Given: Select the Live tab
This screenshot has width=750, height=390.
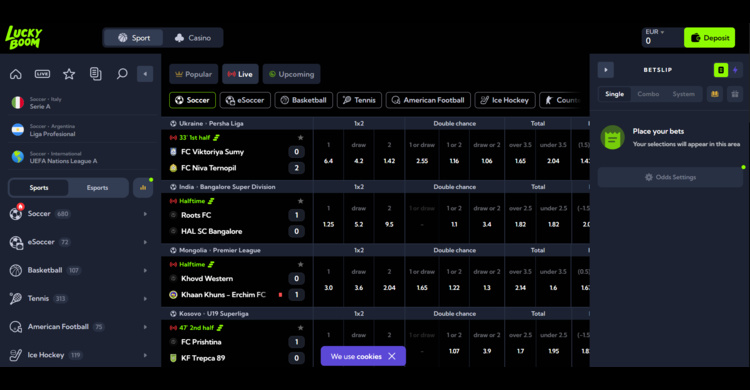Looking at the screenshot, I should click(240, 74).
